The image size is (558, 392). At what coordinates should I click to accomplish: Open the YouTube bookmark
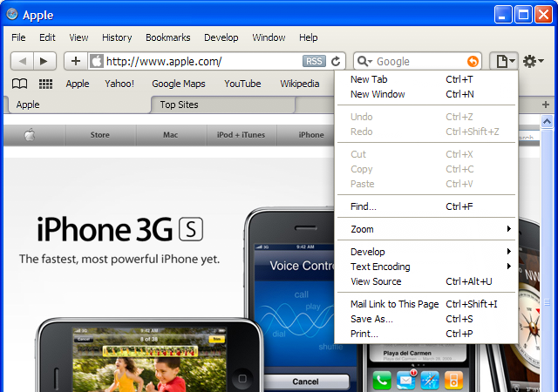point(242,84)
